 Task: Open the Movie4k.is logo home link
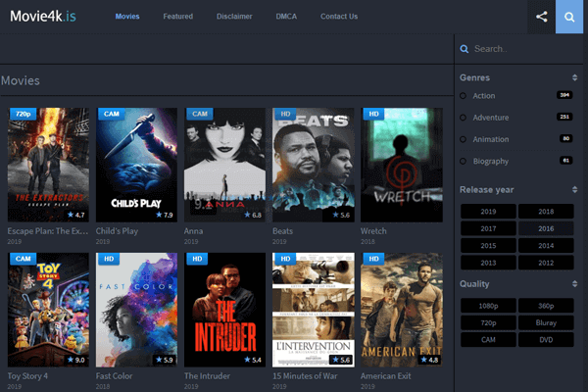43,16
